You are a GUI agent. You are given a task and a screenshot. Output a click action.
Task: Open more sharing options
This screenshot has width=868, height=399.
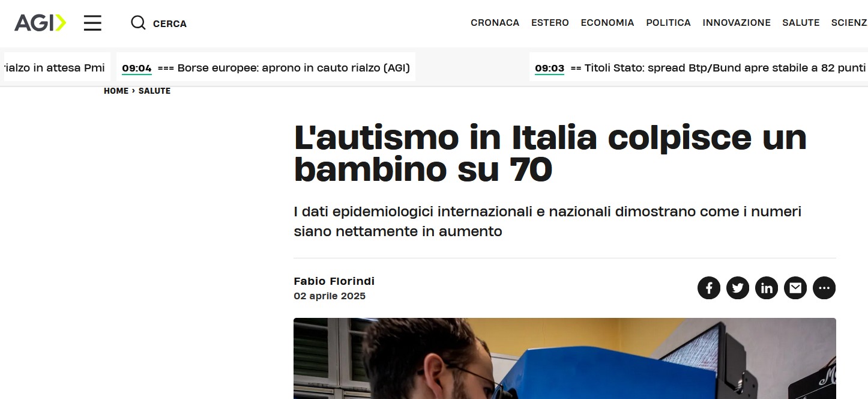coord(824,288)
